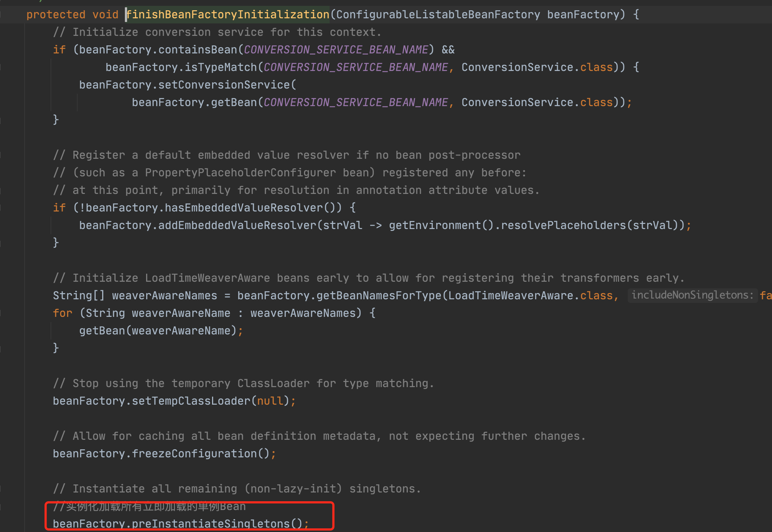Click the weaverAwareNames variable declaration
The height and width of the screenshot is (532, 772).
click(164, 296)
